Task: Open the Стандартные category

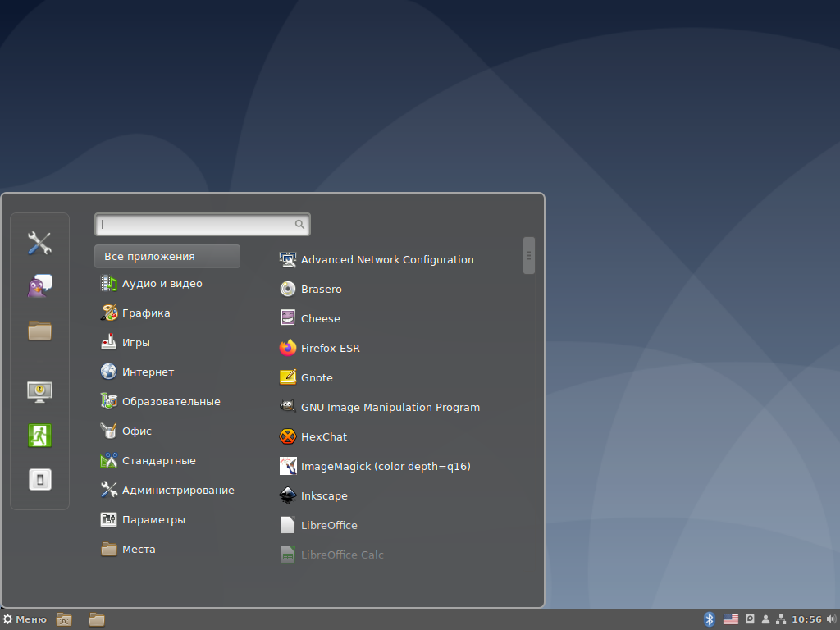Action: tap(148, 460)
